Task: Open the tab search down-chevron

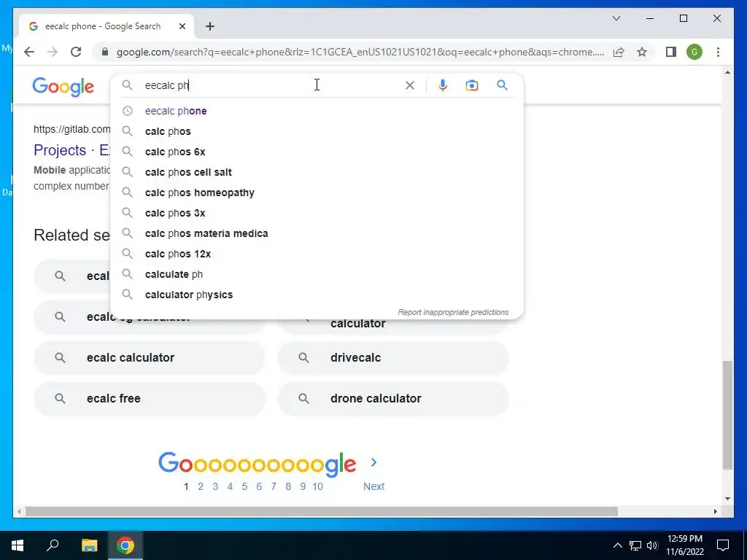Action: [x=616, y=18]
